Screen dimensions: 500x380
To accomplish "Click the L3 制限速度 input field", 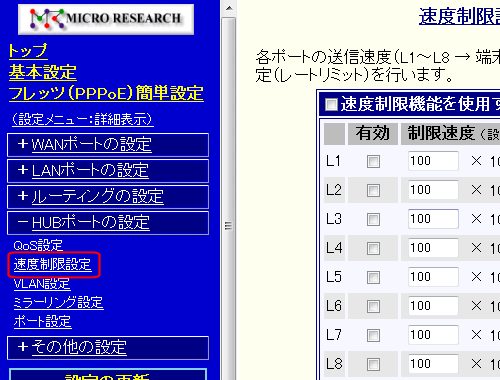I will (x=433, y=219).
